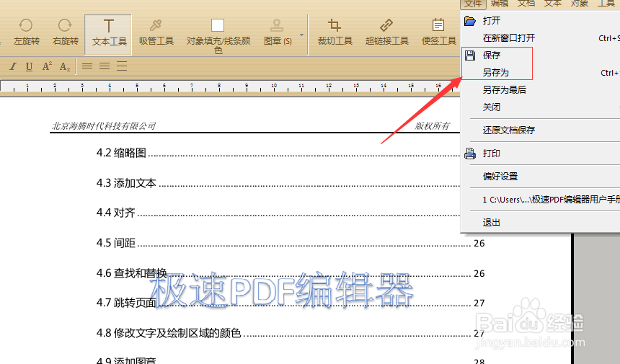Click the printer icon in menu
Viewport: 620px width, 364px height.
point(470,154)
